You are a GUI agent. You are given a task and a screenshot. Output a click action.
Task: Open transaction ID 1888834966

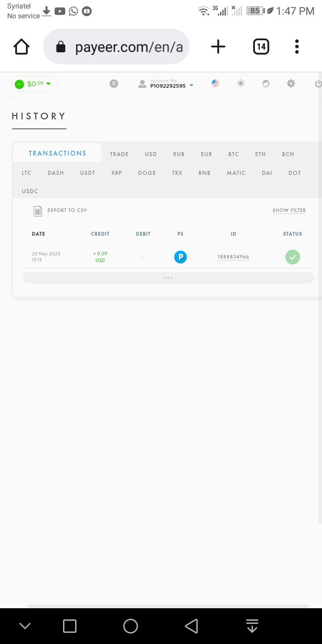(233, 257)
